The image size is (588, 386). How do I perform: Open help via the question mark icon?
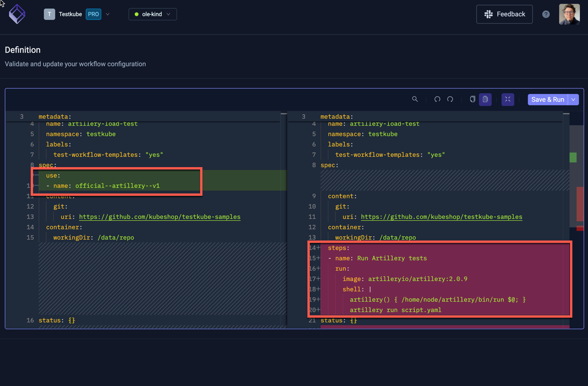pos(546,14)
